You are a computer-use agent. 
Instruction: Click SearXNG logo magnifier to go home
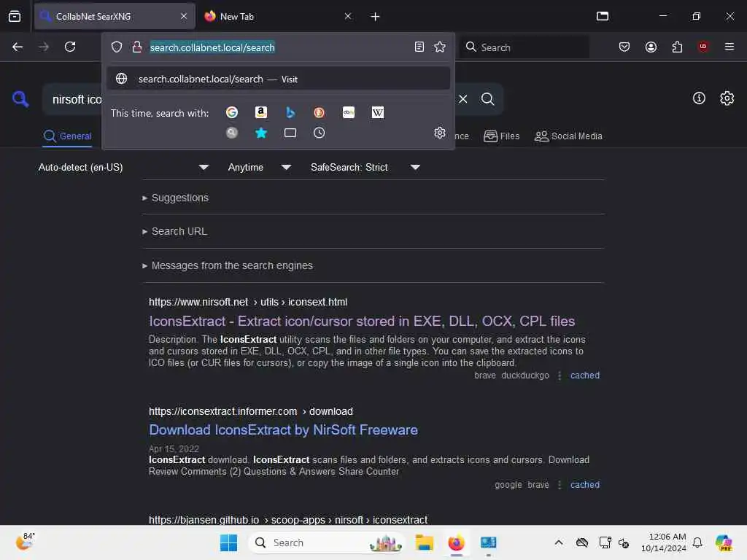20,99
